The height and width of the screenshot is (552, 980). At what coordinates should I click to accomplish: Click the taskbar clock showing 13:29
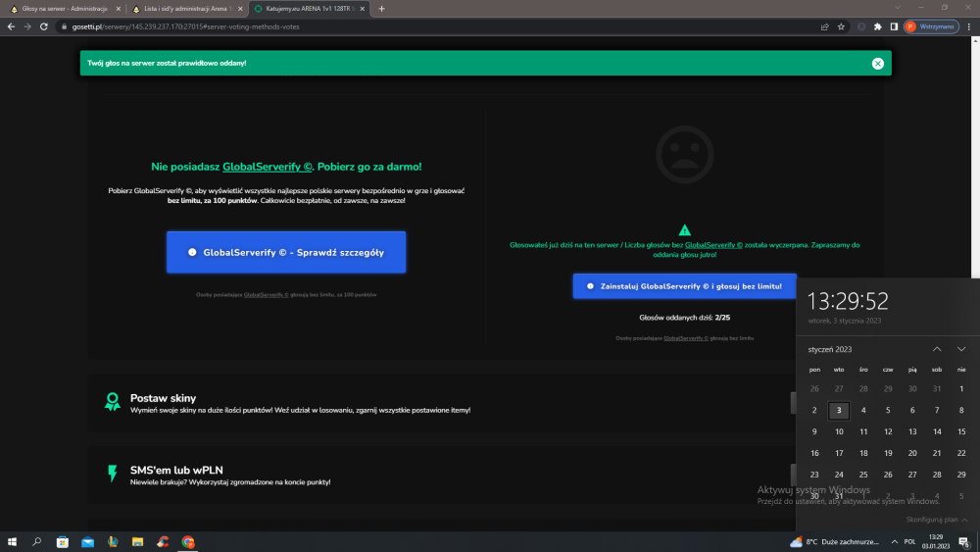click(x=936, y=542)
